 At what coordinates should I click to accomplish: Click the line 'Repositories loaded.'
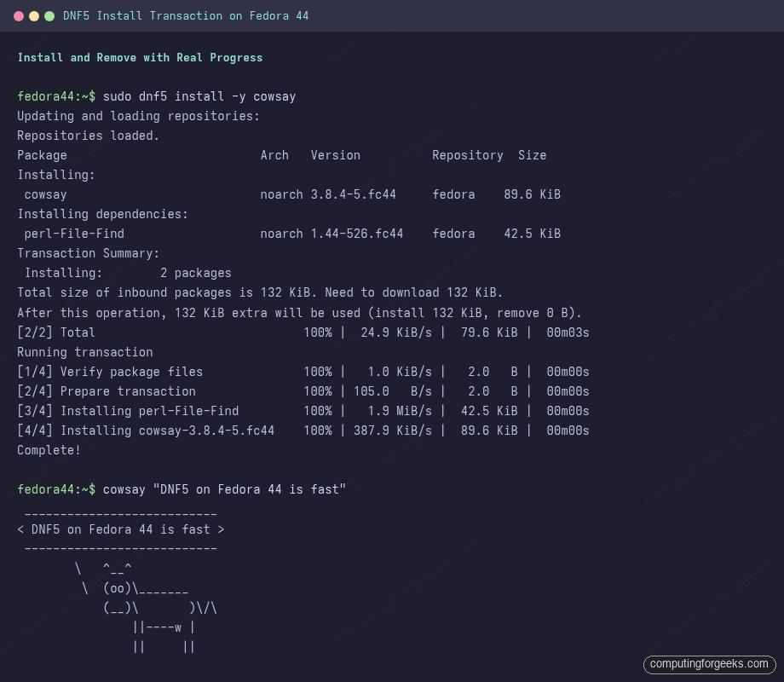point(88,136)
